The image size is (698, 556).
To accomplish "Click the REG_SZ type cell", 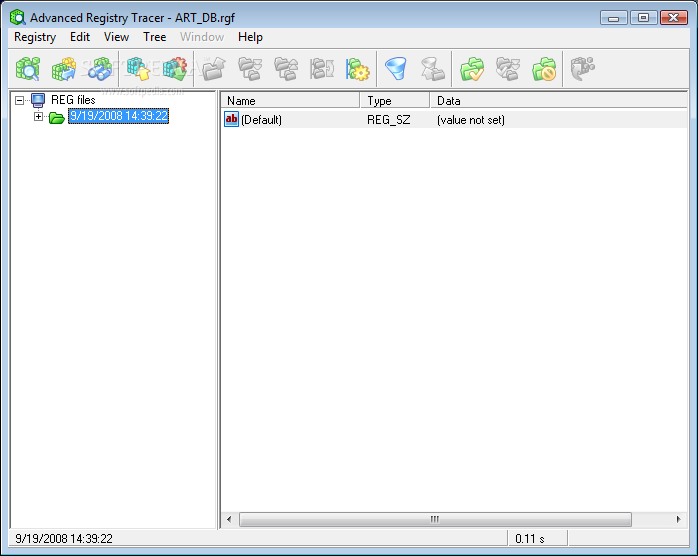I will [x=389, y=120].
